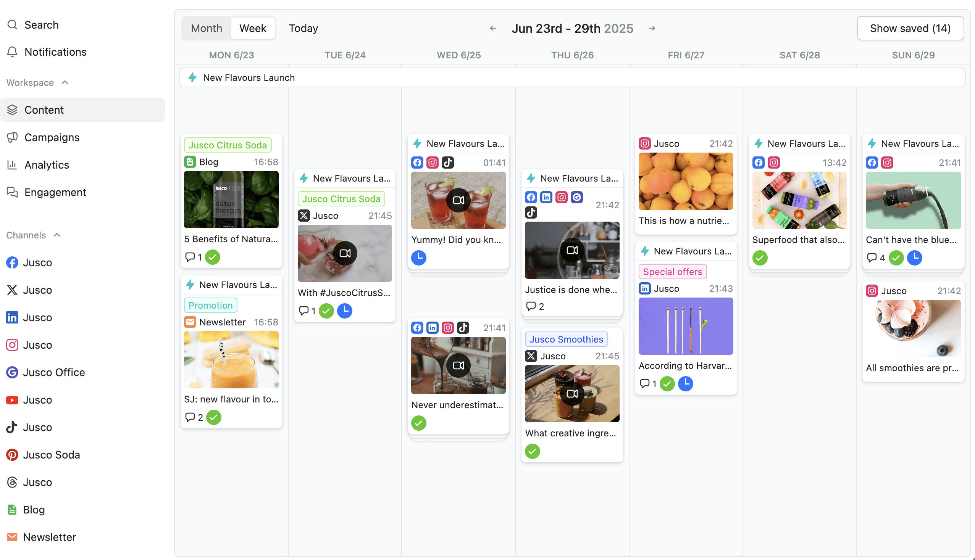
Task: Open the Analytics section
Action: coord(47,165)
